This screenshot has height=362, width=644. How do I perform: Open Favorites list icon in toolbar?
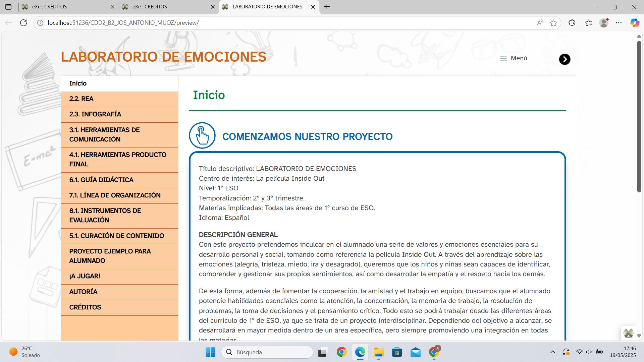589,23
